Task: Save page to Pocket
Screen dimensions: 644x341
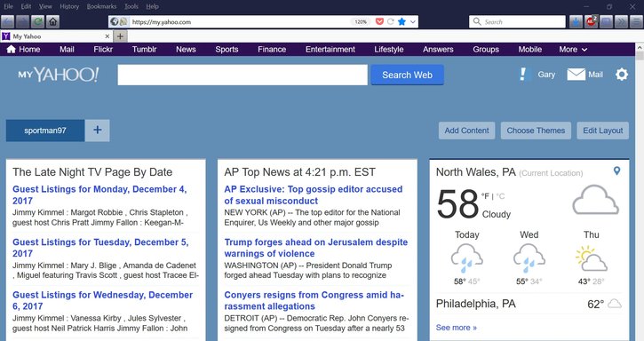Action: pyautogui.click(x=379, y=22)
